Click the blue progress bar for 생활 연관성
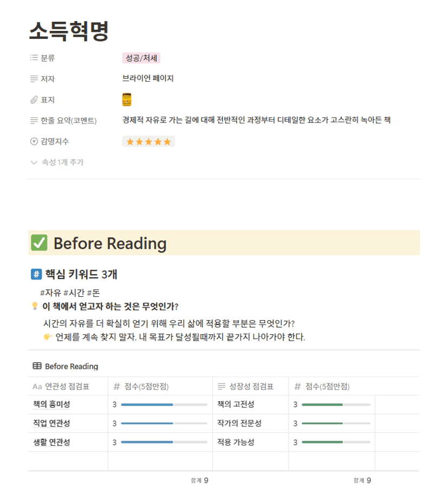 point(164,443)
